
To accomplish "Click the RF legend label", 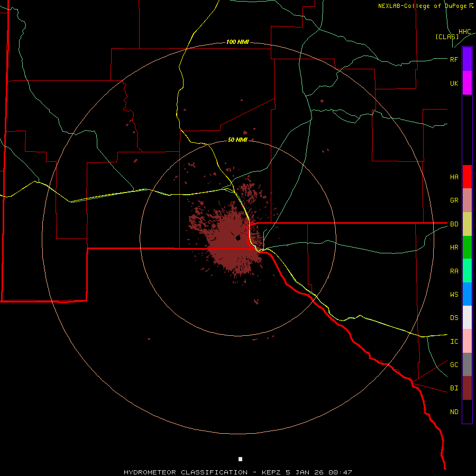I will (x=454, y=59).
